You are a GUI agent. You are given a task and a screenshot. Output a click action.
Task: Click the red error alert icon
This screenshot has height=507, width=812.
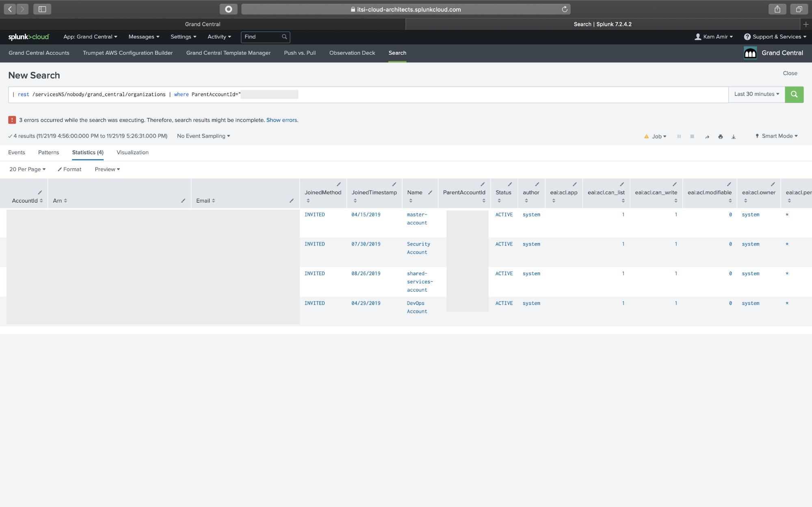click(12, 120)
